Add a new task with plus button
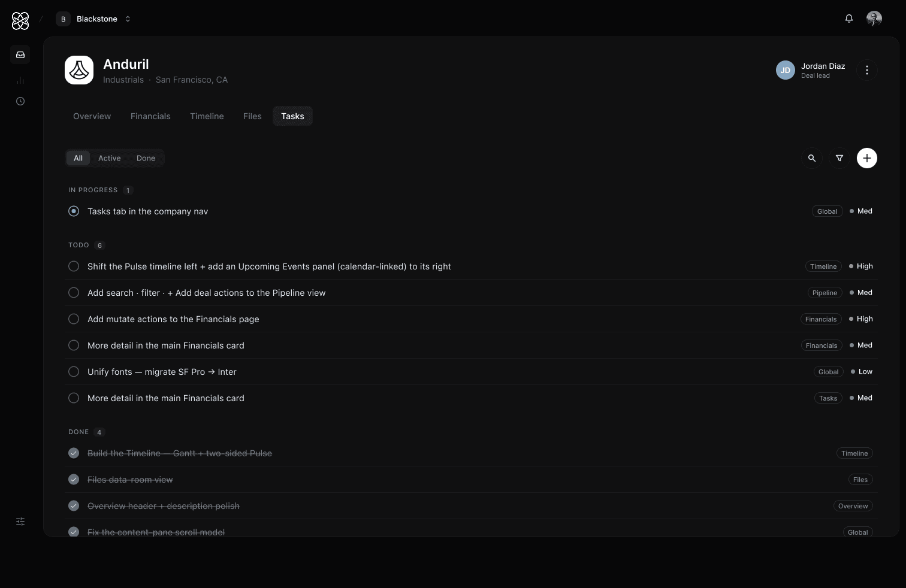This screenshot has height=588, width=906. [867, 158]
